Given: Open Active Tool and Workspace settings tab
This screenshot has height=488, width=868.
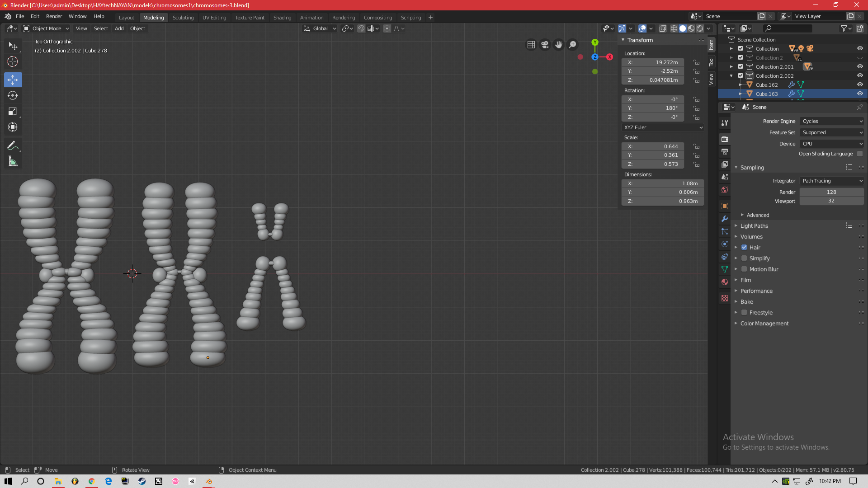Looking at the screenshot, I should [725, 122].
